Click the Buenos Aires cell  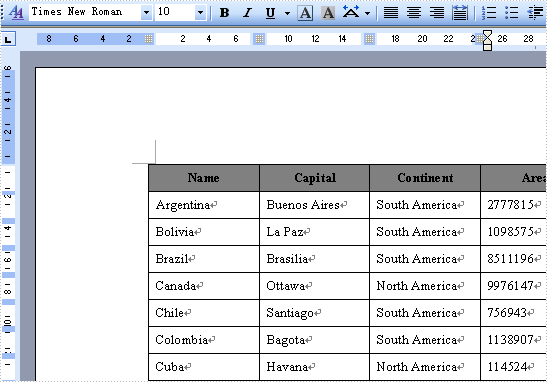[x=314, y=205]
